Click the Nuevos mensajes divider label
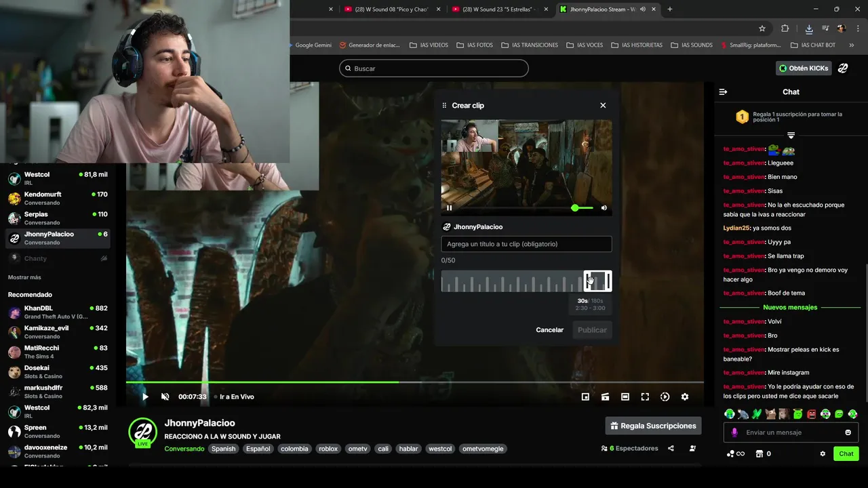 coord(790,307)
